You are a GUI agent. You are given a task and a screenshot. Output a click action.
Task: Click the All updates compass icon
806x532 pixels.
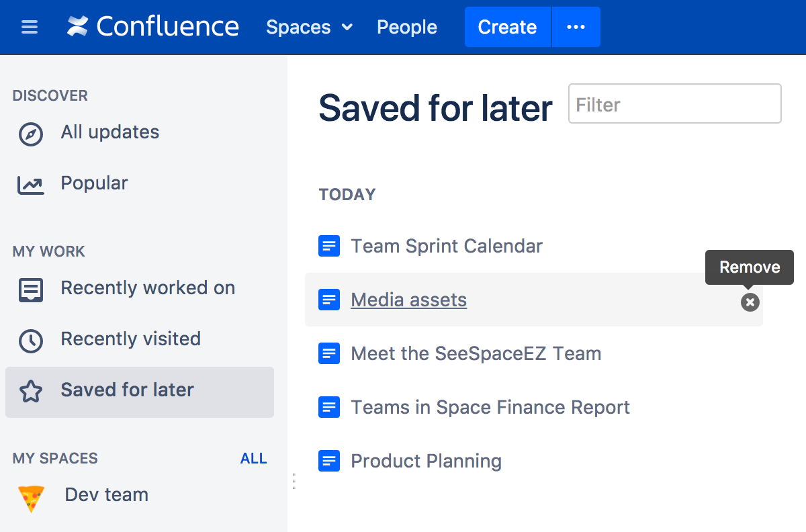pyautogui.click(x=31, y=134)
